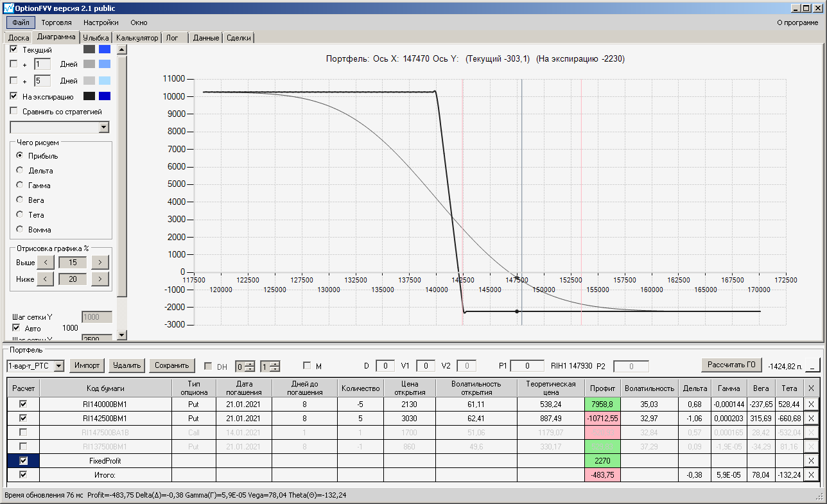Viewport: 827px width, 504px height.
Task: Select the Вомма radio button
Action: coord(20,230)
